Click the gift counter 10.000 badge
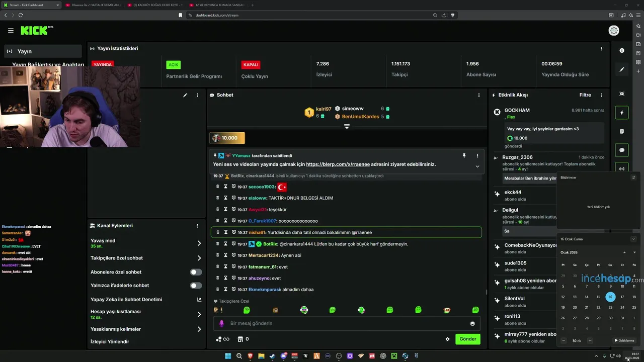Screen dimensions: 644x362 click(x=227, y=138)
